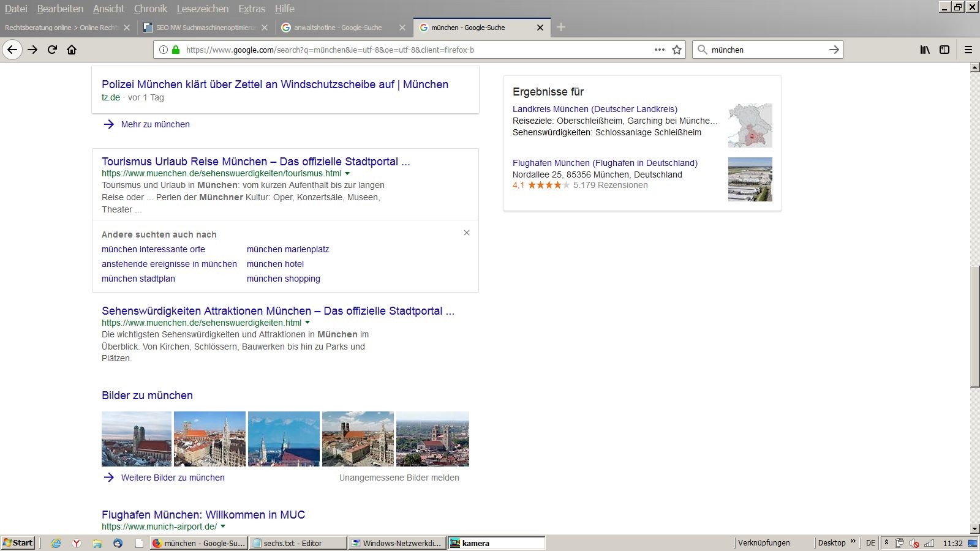980x551 pixels.
Task: Expand dropdown arrow next to tourismus.html URL
Action: 347,174
